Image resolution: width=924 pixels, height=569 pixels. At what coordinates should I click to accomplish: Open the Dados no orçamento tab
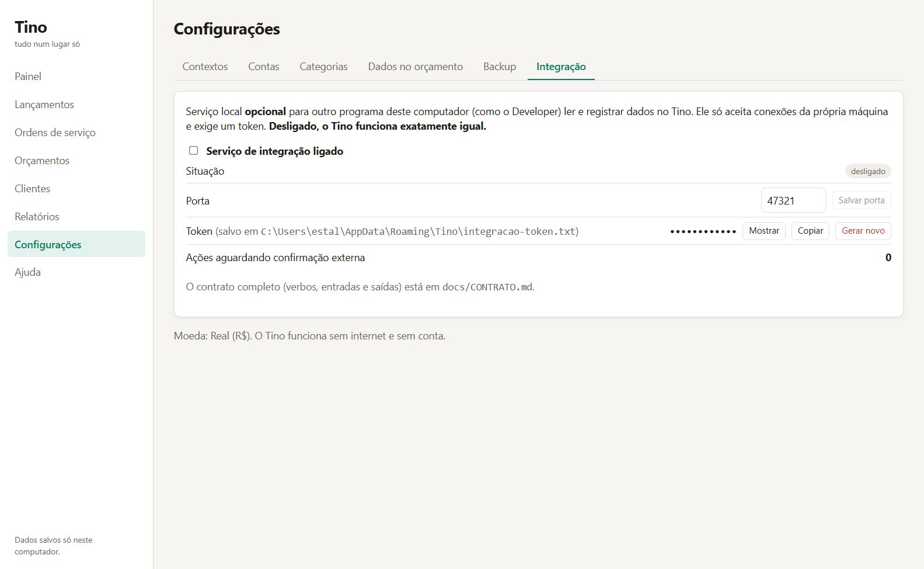[416, 67]
